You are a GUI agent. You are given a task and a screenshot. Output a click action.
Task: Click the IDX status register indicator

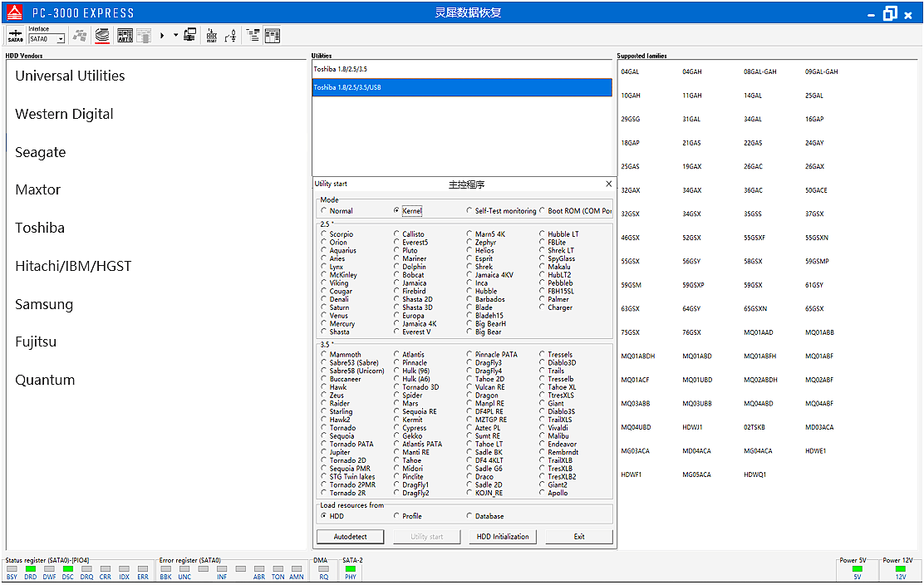pyautogui.click(x=125, y=569)
